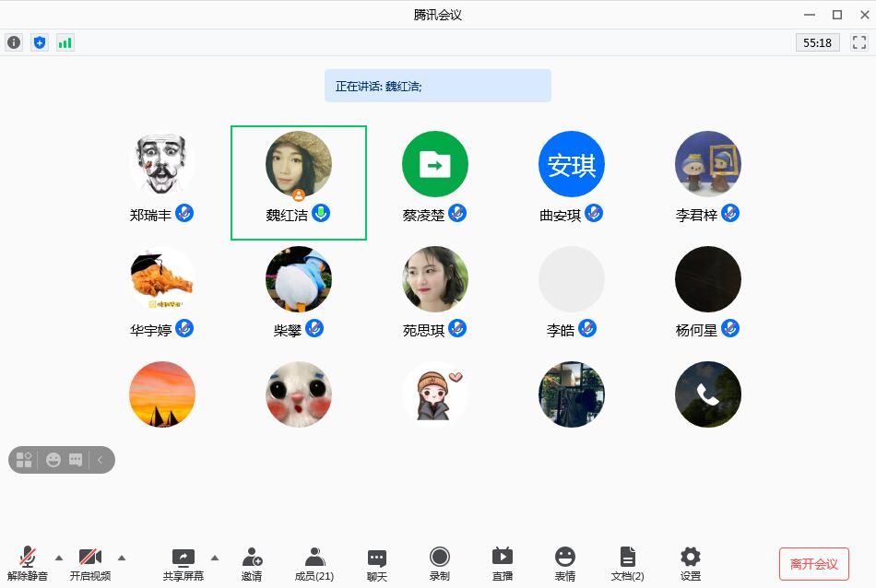This screenshot has height=588, width=876.
Task: Click the 离开会议 leave meeting button
Action: tap(813, 564)
